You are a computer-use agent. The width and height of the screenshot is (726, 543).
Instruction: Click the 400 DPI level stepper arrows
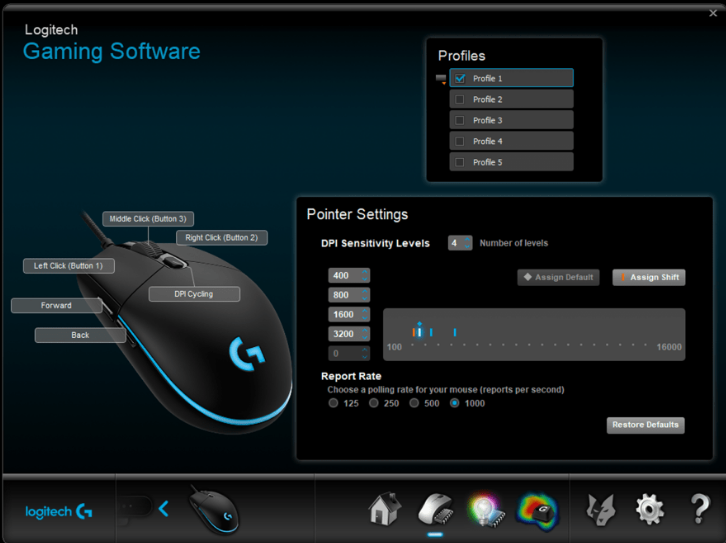point(365,275)
